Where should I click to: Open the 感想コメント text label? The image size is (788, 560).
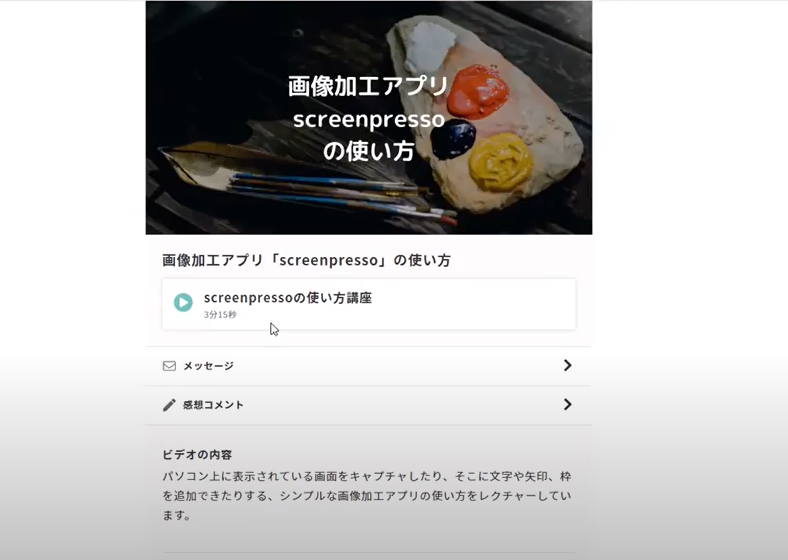coord(213,405)
